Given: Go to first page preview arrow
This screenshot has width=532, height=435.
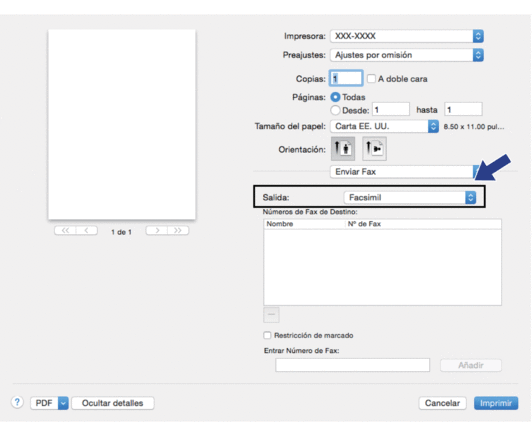Looking at the screenshot, I should coord(65,231).
